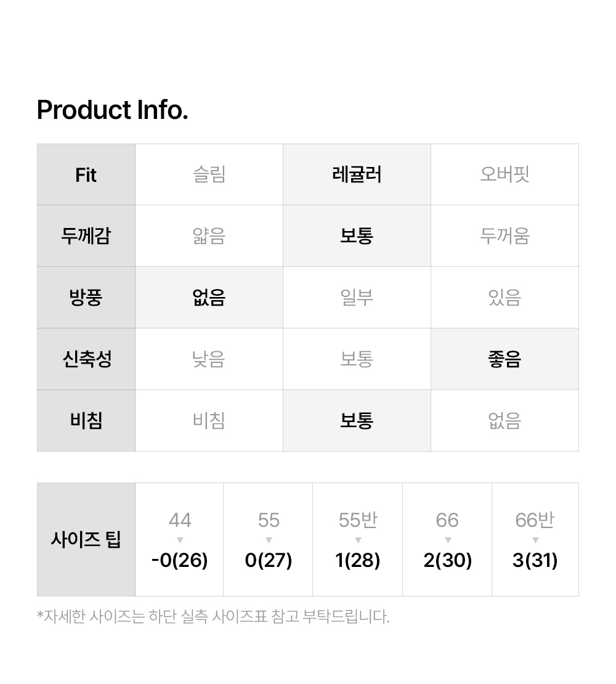This screenshot has width=616, height=684.
Task: Select 좋음 in the 신축성 row
Action: click(x=505, y=359)
